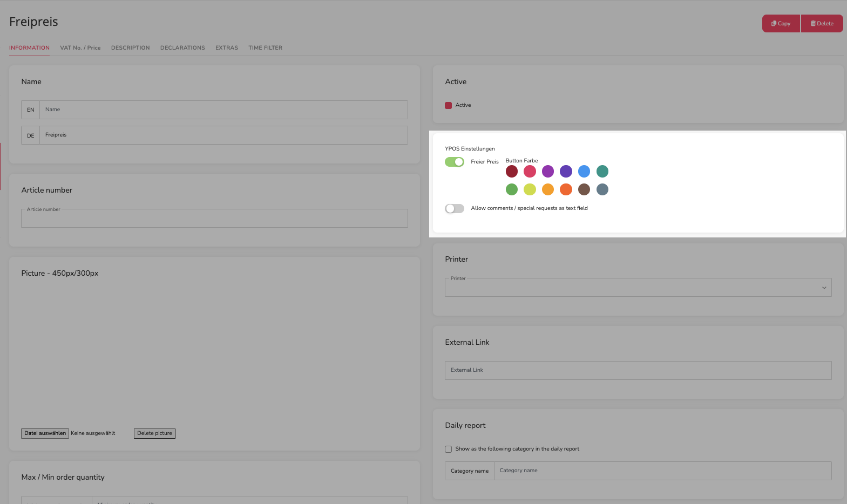Viewport: 847px width, 504px height.
Task: Select the blue button color
Action: (x=584, y=172)
